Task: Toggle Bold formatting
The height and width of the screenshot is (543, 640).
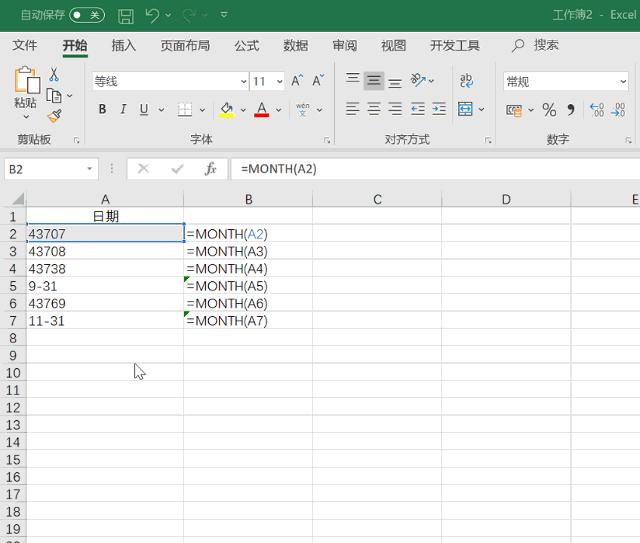Action: (102, 109)
